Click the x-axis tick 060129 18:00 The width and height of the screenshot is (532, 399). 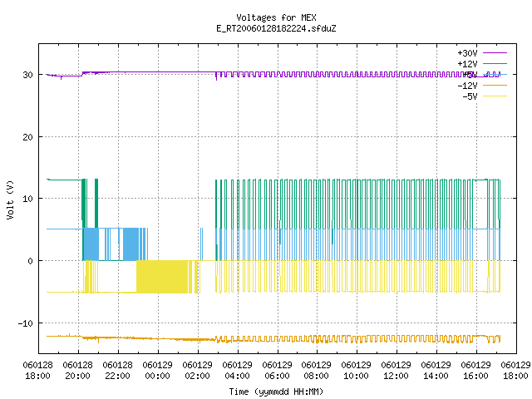[515, 371]
